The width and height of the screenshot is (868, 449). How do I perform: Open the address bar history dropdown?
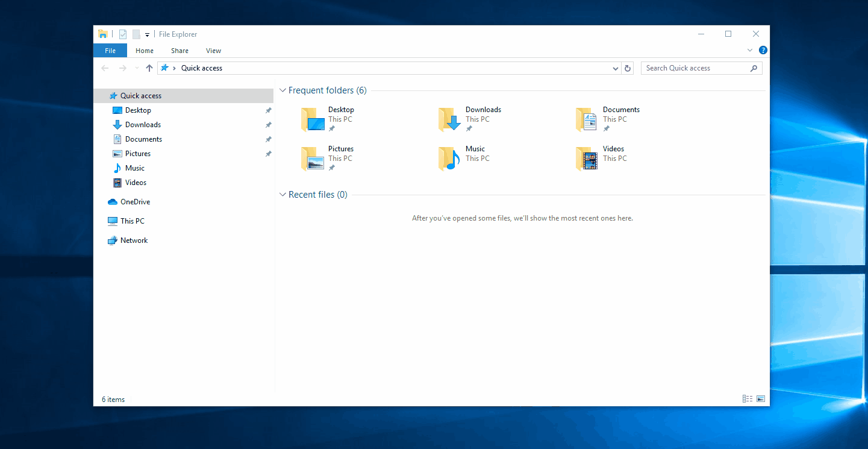(x=615, y=69)
